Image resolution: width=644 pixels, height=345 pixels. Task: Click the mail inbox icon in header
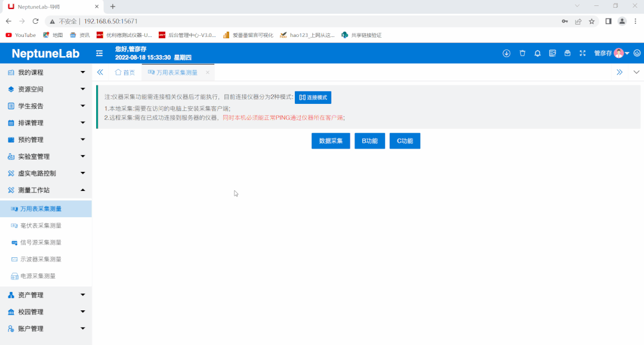point(567,53)
